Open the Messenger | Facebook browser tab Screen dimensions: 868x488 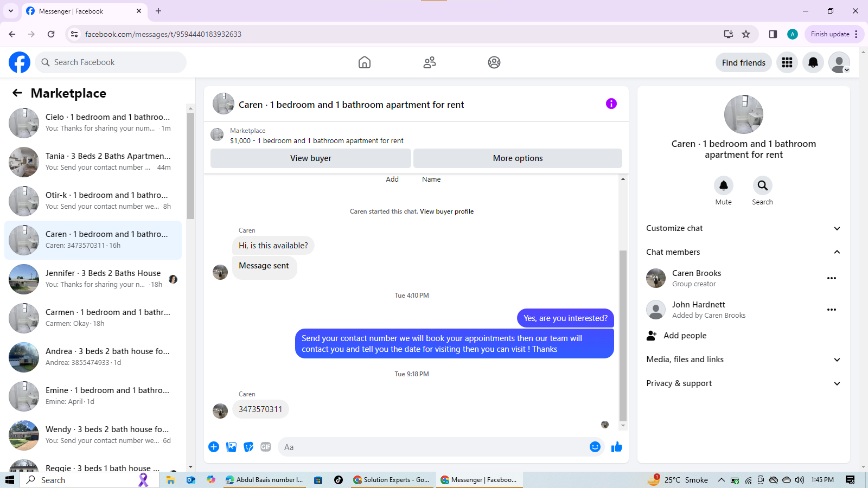[84, 11]
